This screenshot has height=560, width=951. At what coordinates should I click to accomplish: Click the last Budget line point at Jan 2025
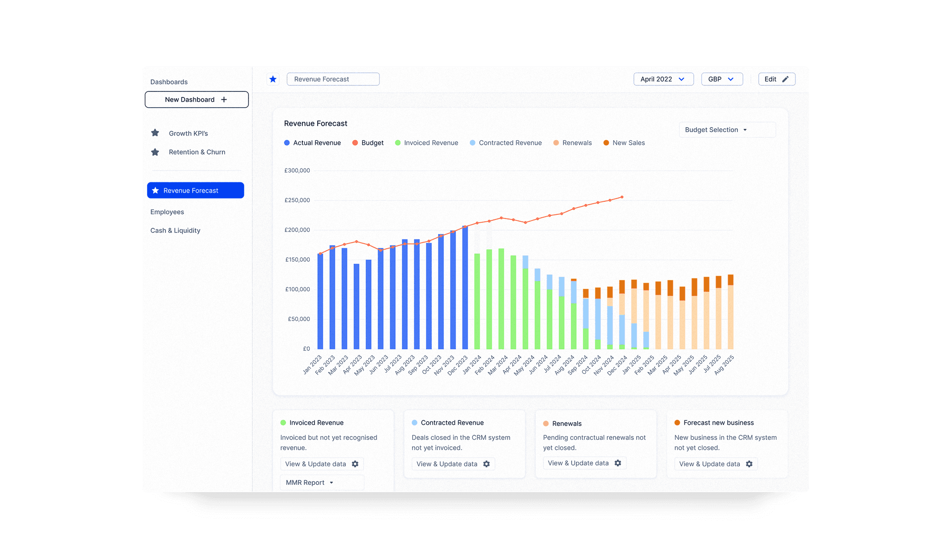(622, 197)
